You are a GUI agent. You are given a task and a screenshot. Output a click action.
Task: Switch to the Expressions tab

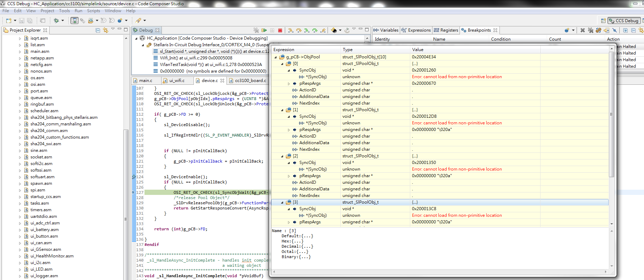click(x=416, y=30)
